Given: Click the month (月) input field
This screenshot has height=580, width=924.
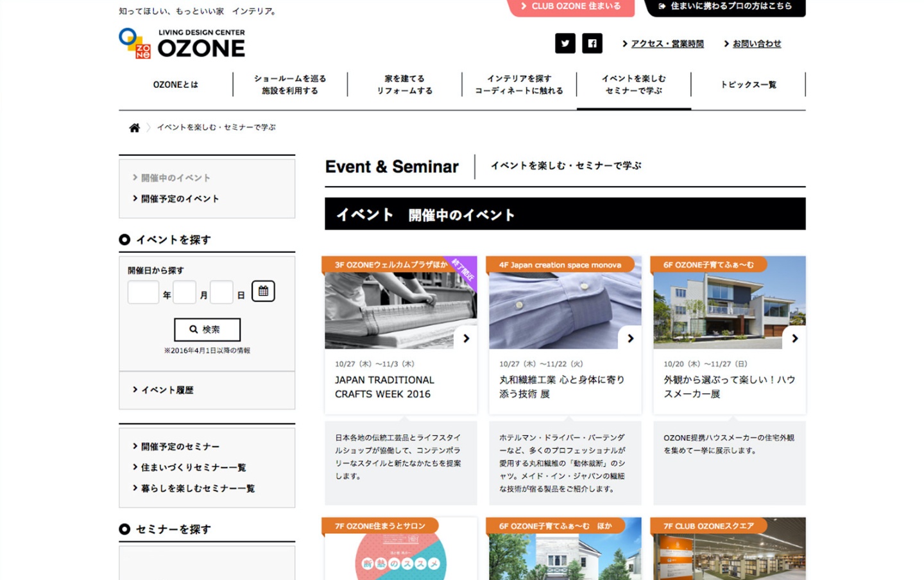Looking at the screenshot, I should click(x=184, y=293).
